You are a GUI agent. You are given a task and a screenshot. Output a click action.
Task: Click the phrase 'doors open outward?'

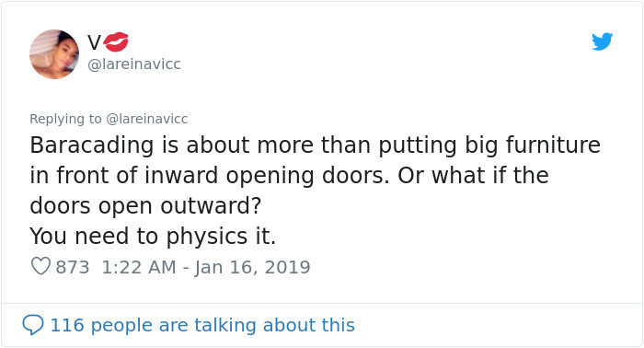coord(145,206)
